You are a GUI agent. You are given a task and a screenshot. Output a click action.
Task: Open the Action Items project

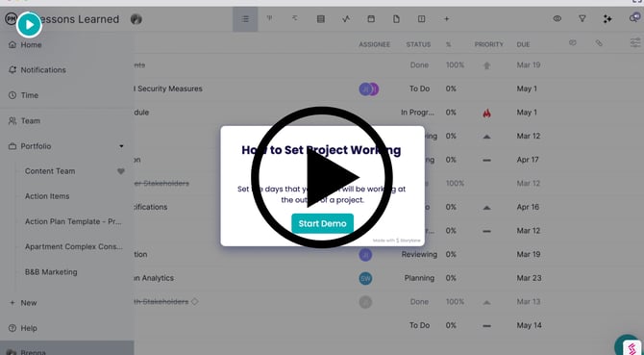click(x=47, y=196)
